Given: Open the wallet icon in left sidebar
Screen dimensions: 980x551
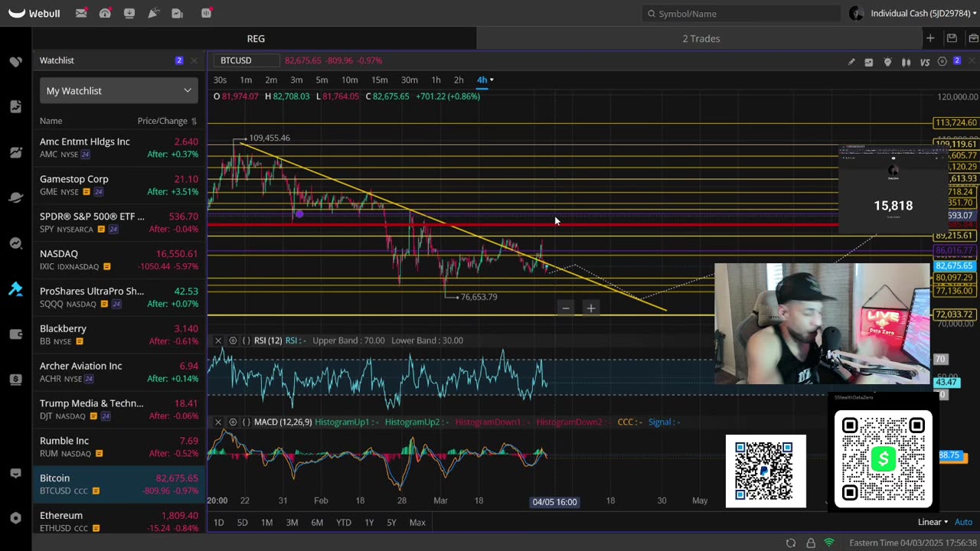Looking at the screenshot, I should 15,334.
